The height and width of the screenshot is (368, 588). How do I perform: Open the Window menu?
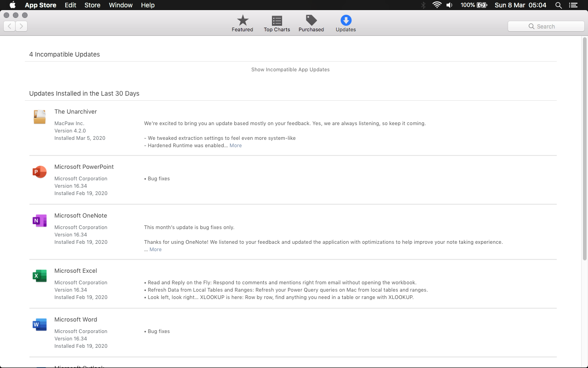(121, 5)
